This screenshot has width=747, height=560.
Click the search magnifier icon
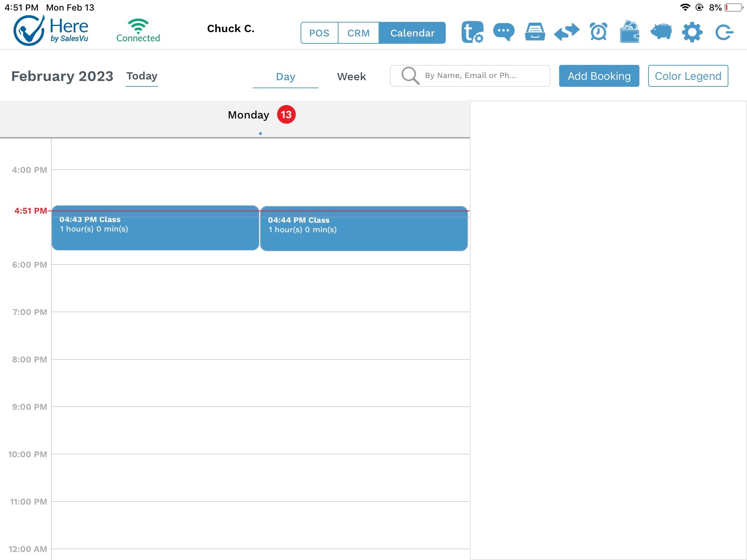(x=410, y=76)
